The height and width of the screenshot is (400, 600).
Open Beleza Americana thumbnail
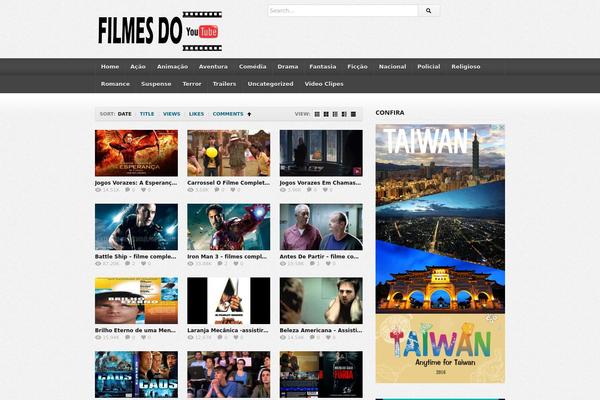pyautogui.click(x=321, y=301)
